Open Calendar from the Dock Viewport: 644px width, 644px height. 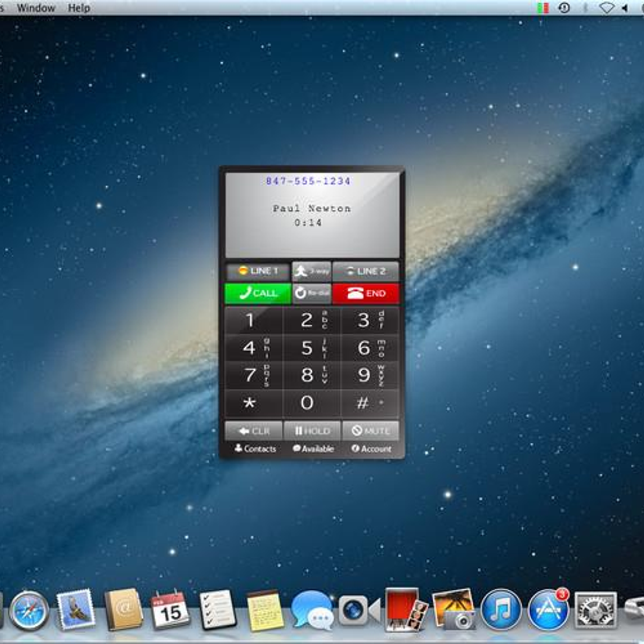point(171,610)
